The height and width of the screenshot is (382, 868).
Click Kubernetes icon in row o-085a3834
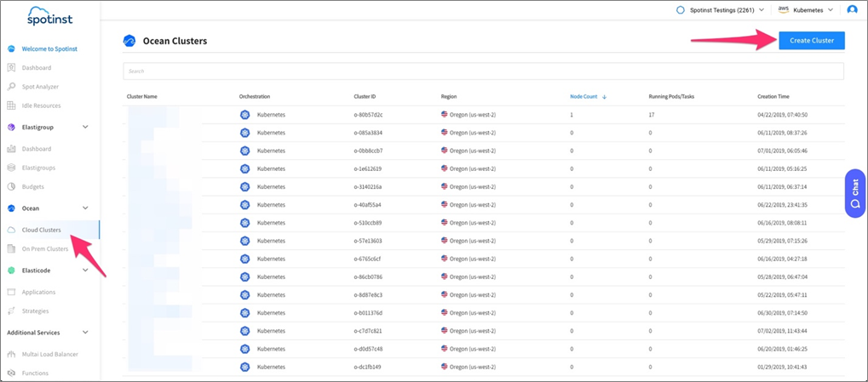(x=244, y=133)
